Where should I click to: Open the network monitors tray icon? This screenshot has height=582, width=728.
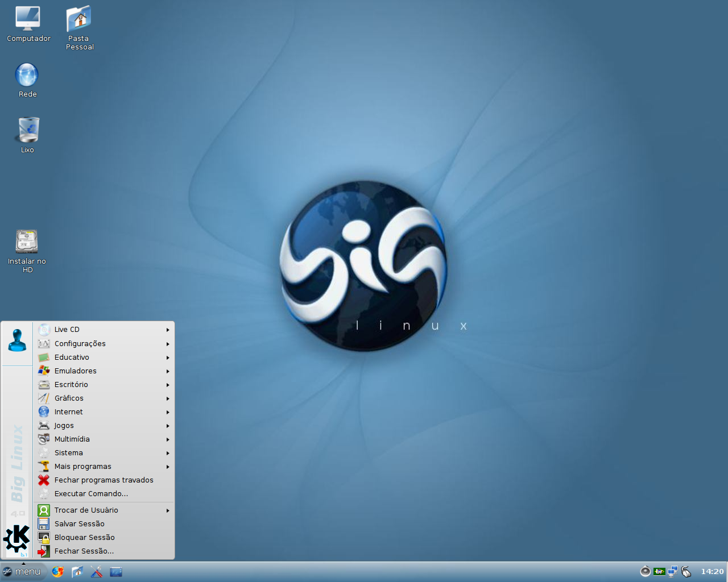tap(673, 571)
